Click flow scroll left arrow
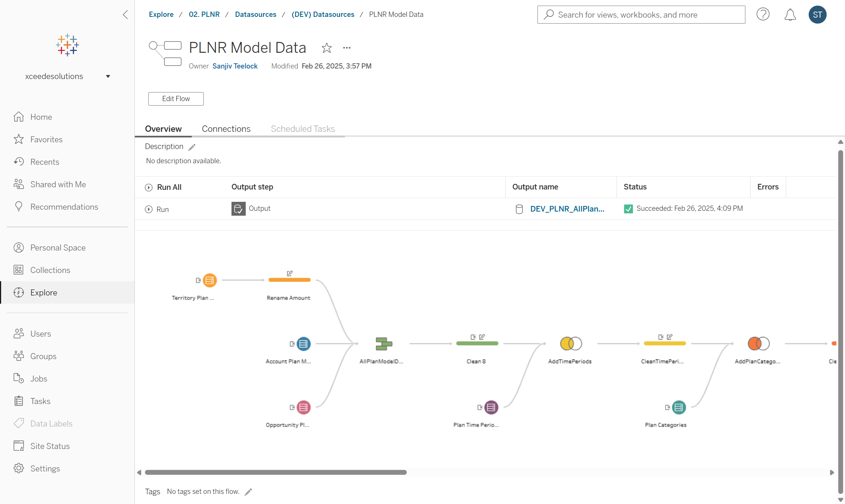Image resolution: width=845 pixels, height=504 pixels. click(x=139, y=473)
